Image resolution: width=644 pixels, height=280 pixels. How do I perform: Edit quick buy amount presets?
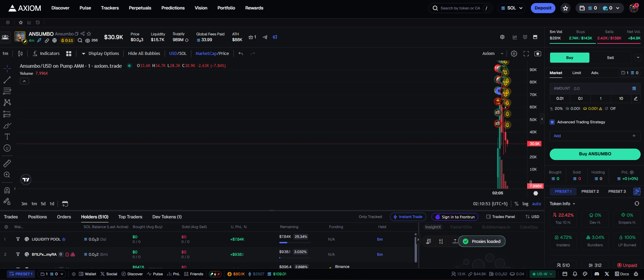coord(636,98)
